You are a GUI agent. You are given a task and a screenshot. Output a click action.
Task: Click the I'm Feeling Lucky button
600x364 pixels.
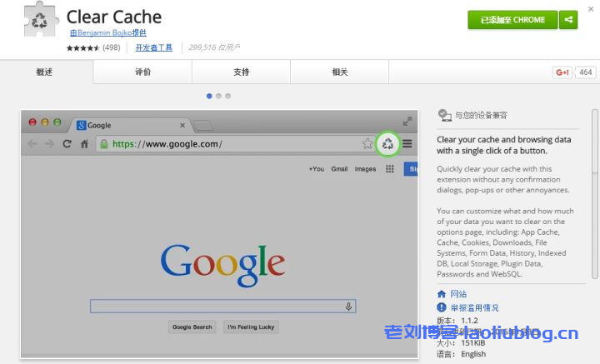pos(251,327)
